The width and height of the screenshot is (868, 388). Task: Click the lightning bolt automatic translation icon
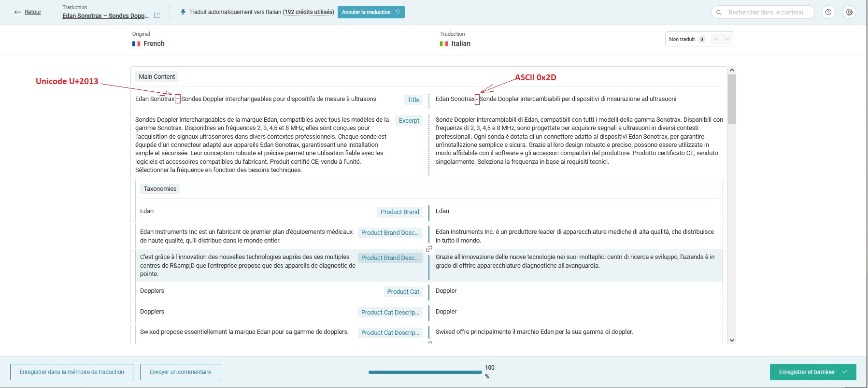click(x=183, y=12)
